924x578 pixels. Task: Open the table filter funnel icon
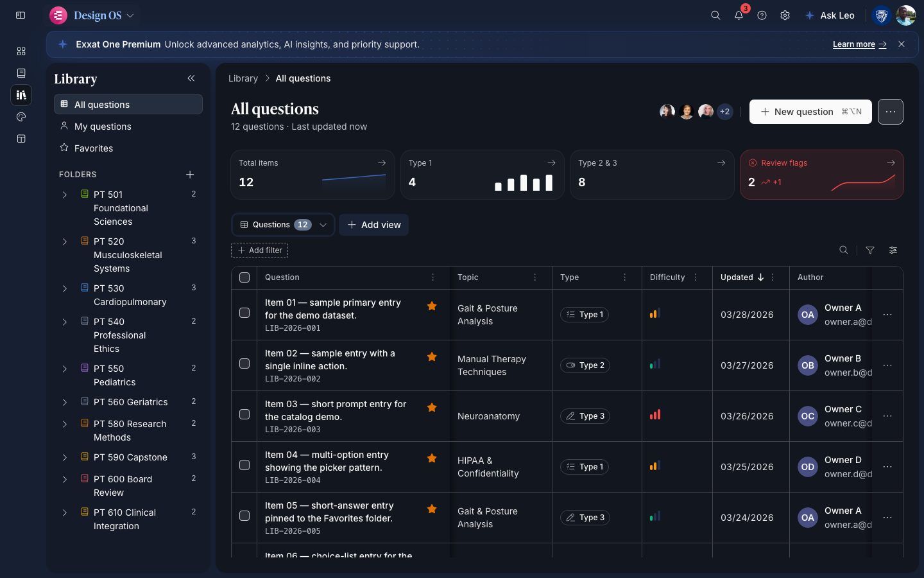[x=870, y=250]
